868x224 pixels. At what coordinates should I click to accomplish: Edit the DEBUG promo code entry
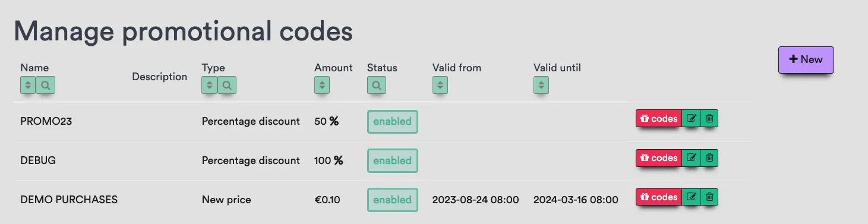pos(691,158)
